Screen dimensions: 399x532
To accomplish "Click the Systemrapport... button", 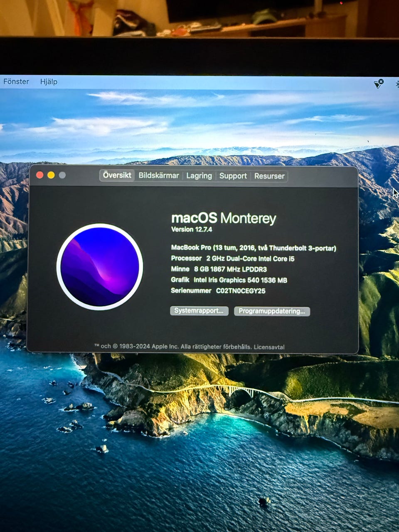I will click(199, 311).
